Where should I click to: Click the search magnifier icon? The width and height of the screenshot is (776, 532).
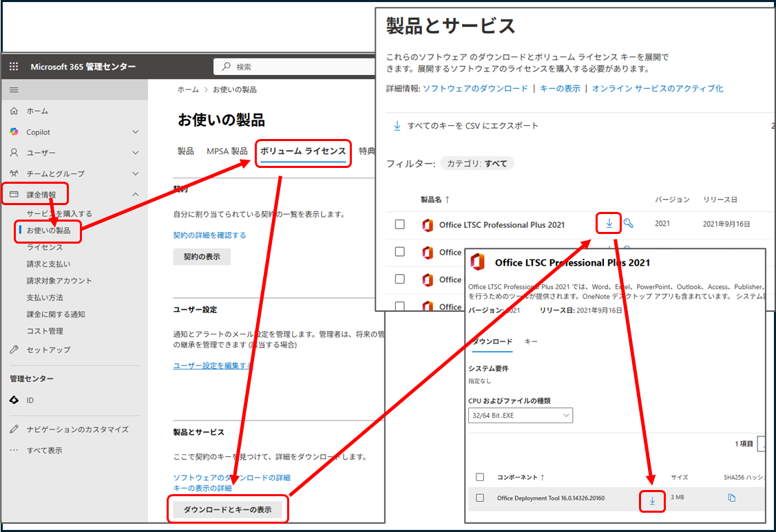pyautogui.click(x=226, y=66)
